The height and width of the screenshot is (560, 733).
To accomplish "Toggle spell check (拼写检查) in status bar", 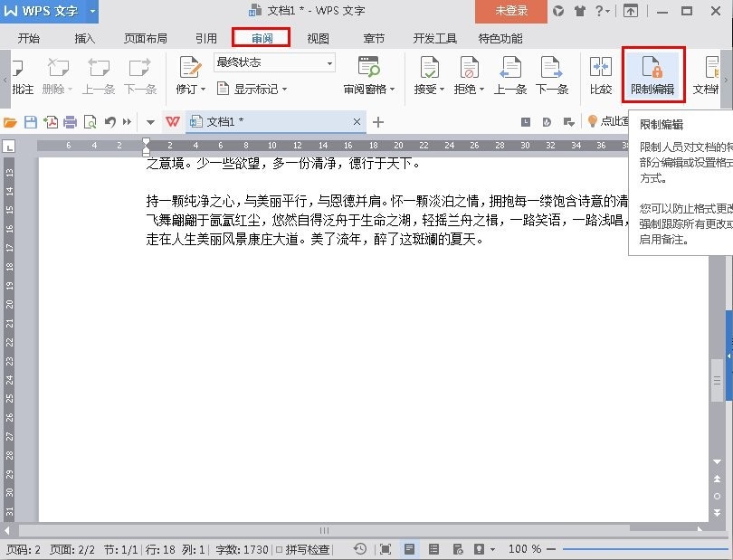I will point(312,548).
